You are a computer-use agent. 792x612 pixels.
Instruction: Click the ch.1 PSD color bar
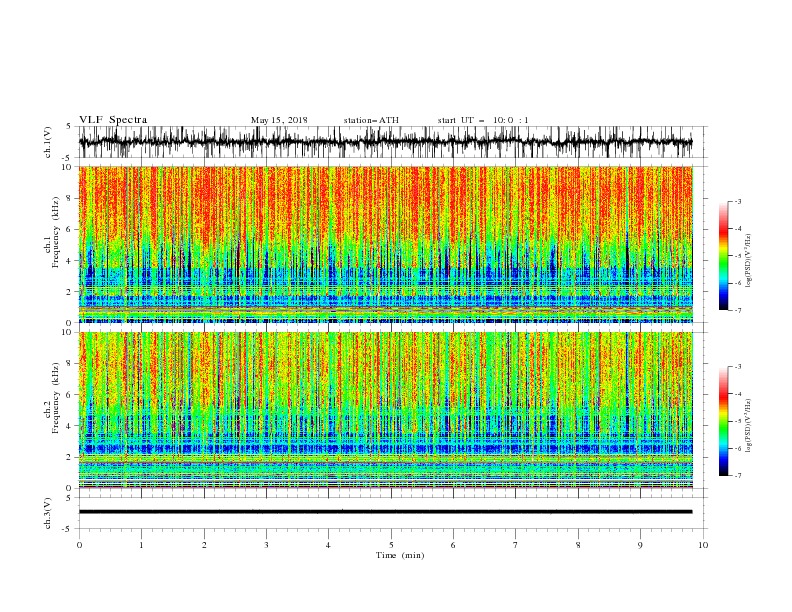point(724,256)
